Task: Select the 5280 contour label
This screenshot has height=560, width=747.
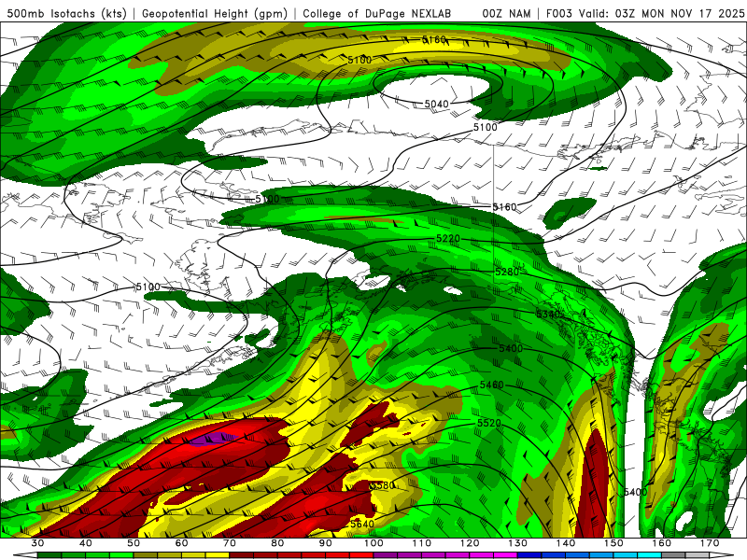Action: [x=507, y=272]
